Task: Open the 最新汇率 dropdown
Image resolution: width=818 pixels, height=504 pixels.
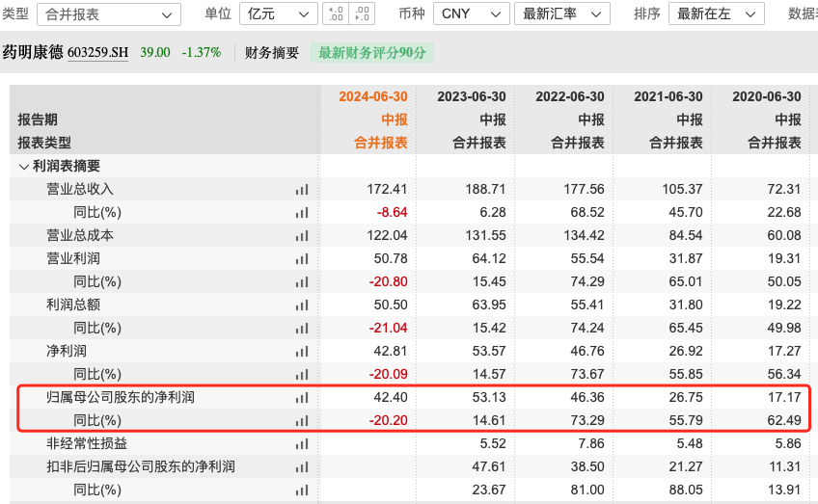Action: pyautogui.click(x=564, y=14)
